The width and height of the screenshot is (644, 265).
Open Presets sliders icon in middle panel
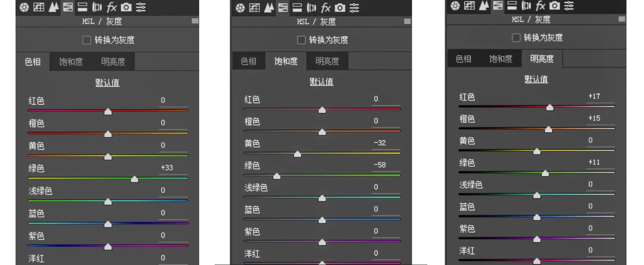[354, 8]
